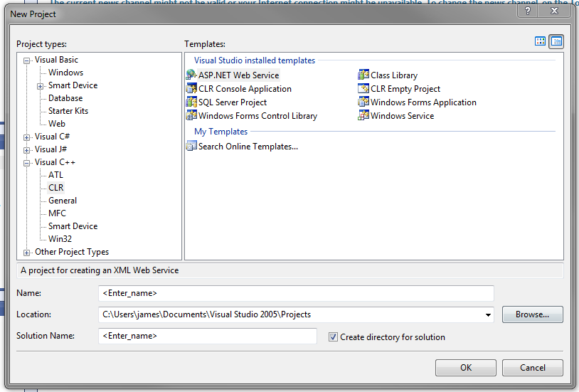Pick the SQL Server Project template icon
Screen dimensions: 579x392
click(x=191, y=102)
